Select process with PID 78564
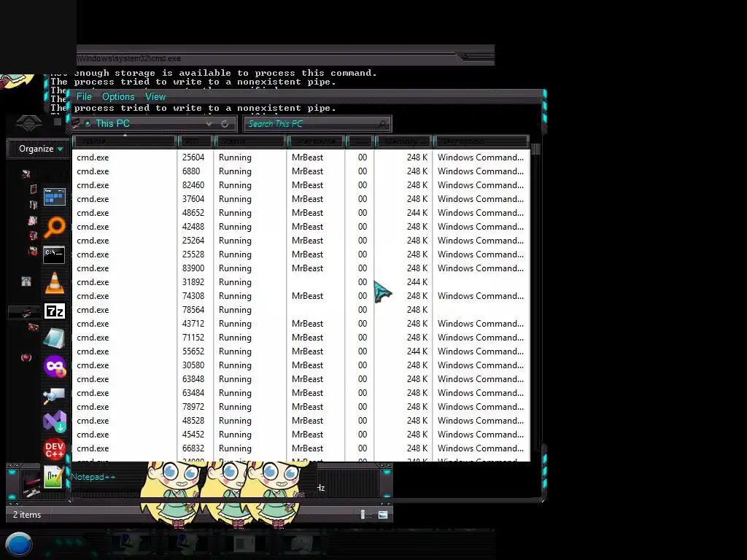Viewport: 747px width, 560px height. pyautogui.click(x=301, y=310)
